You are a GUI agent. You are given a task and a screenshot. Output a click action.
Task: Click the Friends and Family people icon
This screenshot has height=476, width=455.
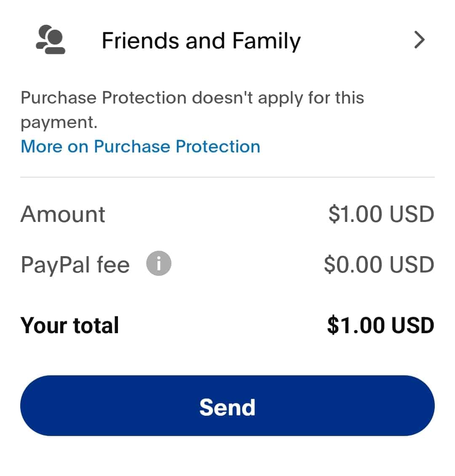51,40
